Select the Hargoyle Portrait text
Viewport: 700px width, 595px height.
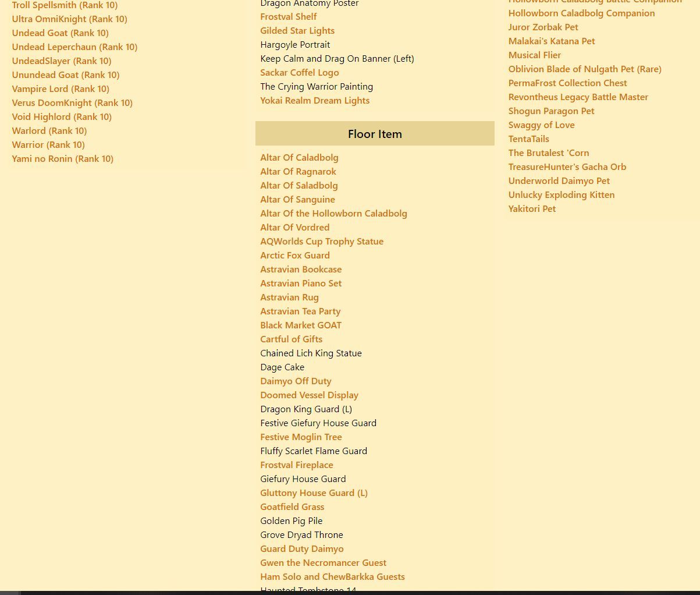point(295,44)
